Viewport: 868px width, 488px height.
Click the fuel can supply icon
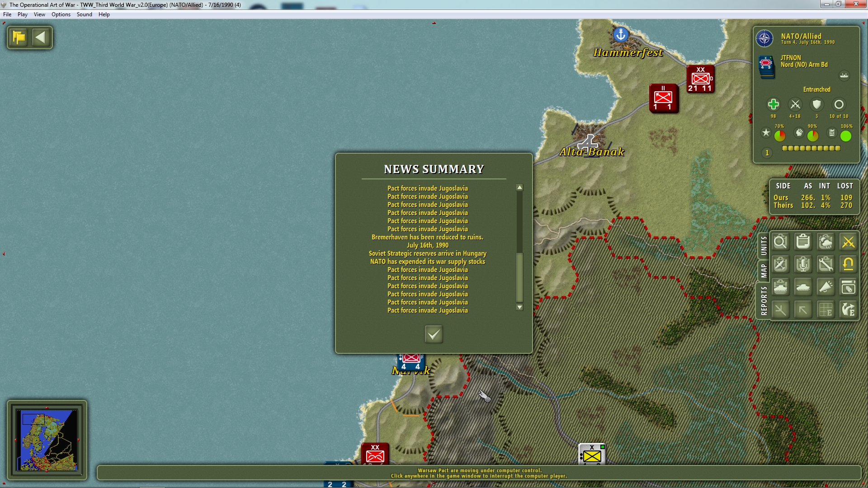[832, 132]
